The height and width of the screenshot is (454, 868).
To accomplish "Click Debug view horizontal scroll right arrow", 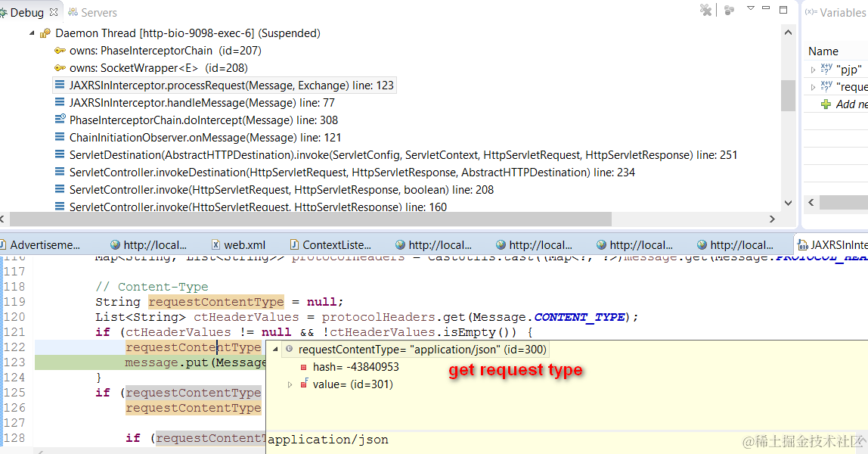I will pos(772,219).
